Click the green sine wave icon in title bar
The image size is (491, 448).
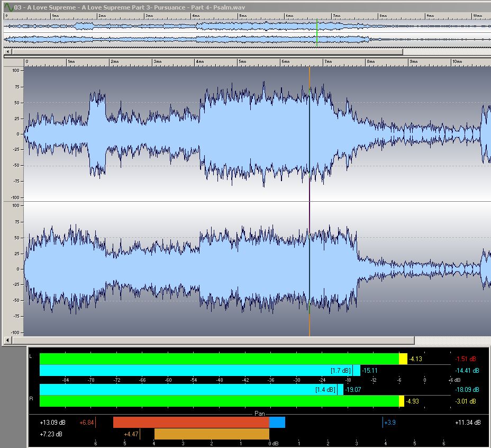(x=8, y=7)
